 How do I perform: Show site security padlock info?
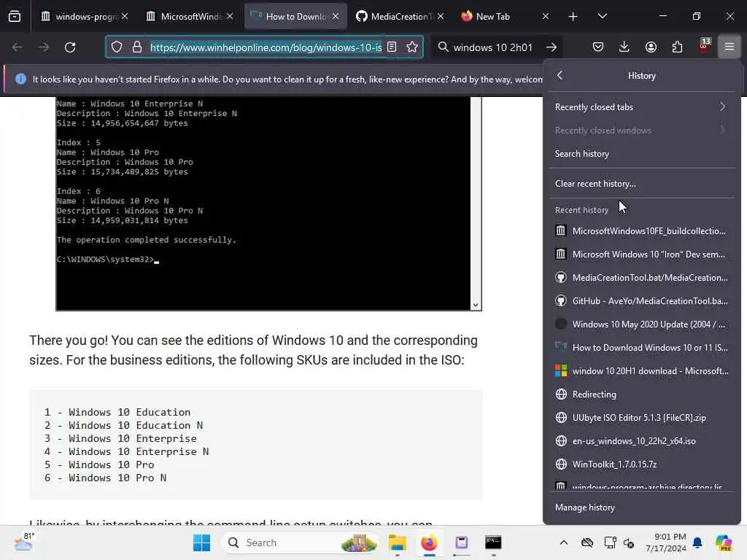(136, 47)
